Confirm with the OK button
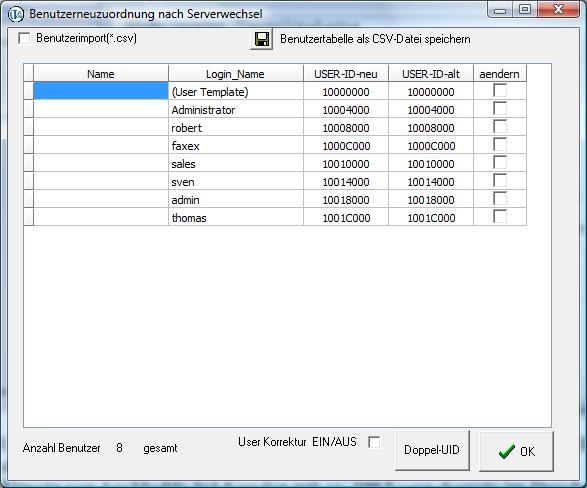The width and height of the screenshot is (587, 488). [516, 451]
